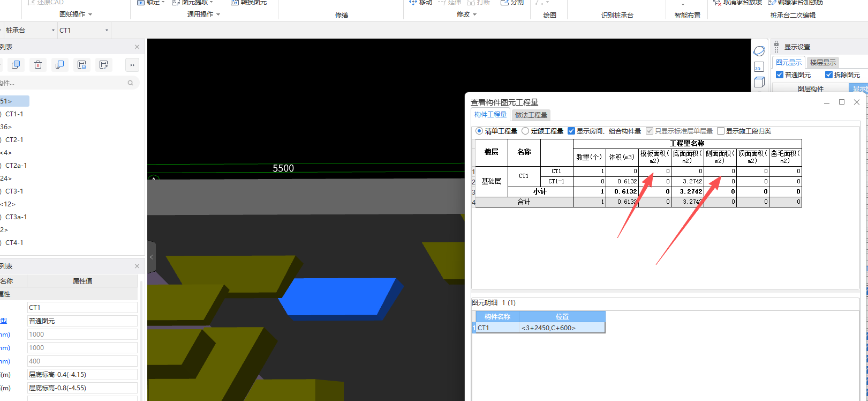This screenshot has height=401, width=868.
Task: Click the save component icon in list toolbar
Action: pos(81,65)
